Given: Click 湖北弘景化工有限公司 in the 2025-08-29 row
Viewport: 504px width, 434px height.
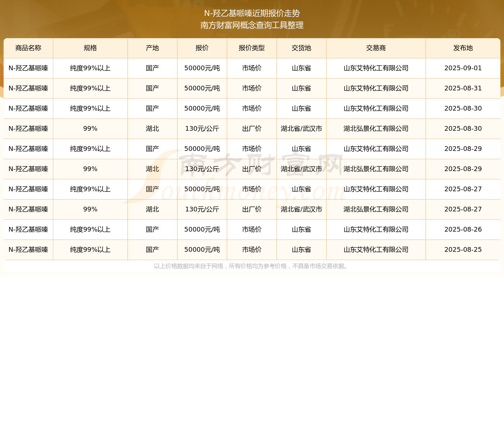Looking at the screenshot, I should [376, 169].
